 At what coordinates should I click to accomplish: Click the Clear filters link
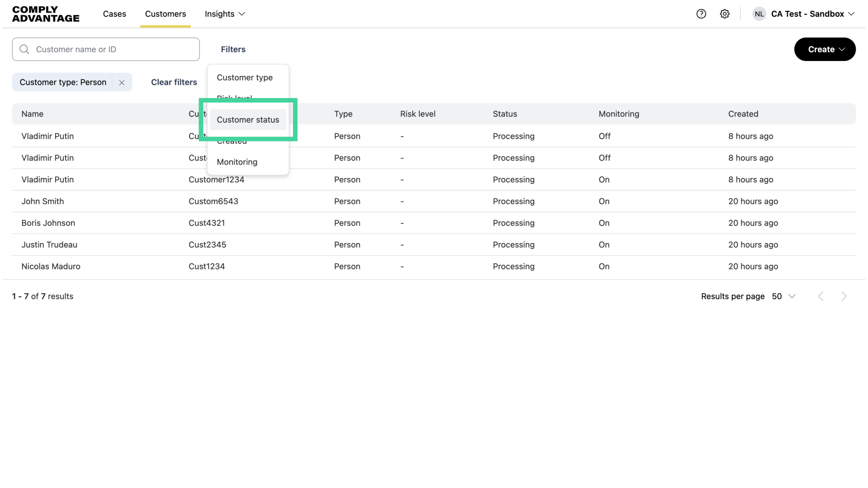tap(174, 82)
